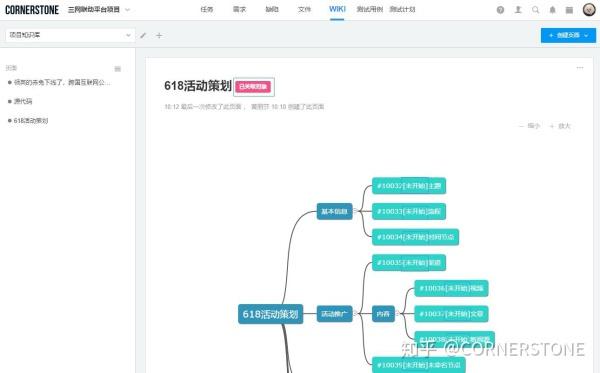The image size is (600, 373).
Task: Open the user avatar menu
Action: (x=589, y=10)
